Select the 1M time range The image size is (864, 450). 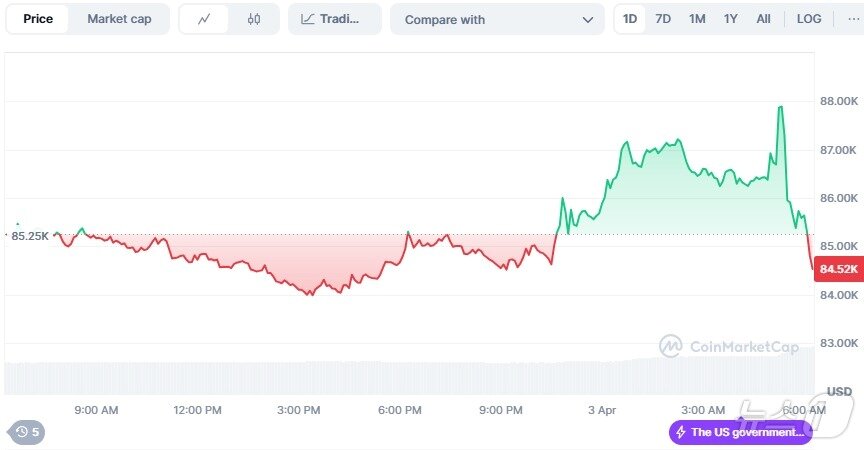(x=697, y=19)
